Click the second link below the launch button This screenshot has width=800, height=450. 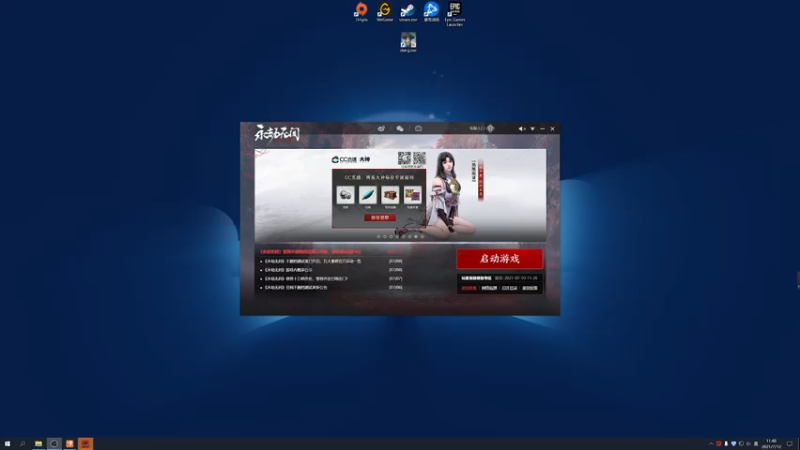489,288
